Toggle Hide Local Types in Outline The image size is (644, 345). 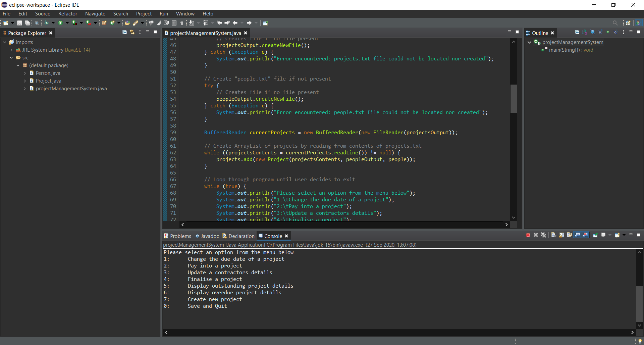click(x=615, y=32)
